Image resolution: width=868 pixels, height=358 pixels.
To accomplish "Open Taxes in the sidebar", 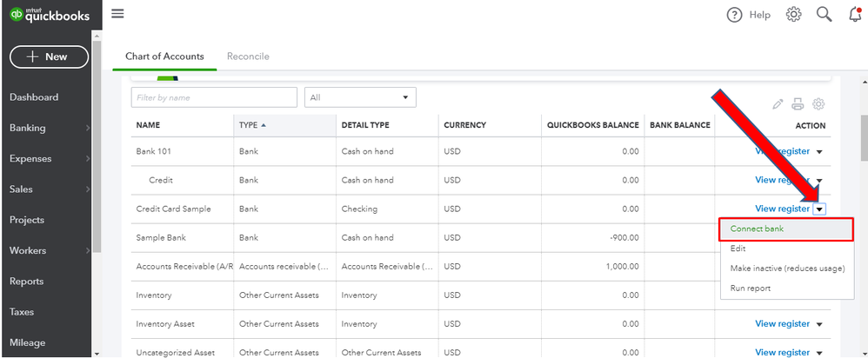I will [22, 312].
